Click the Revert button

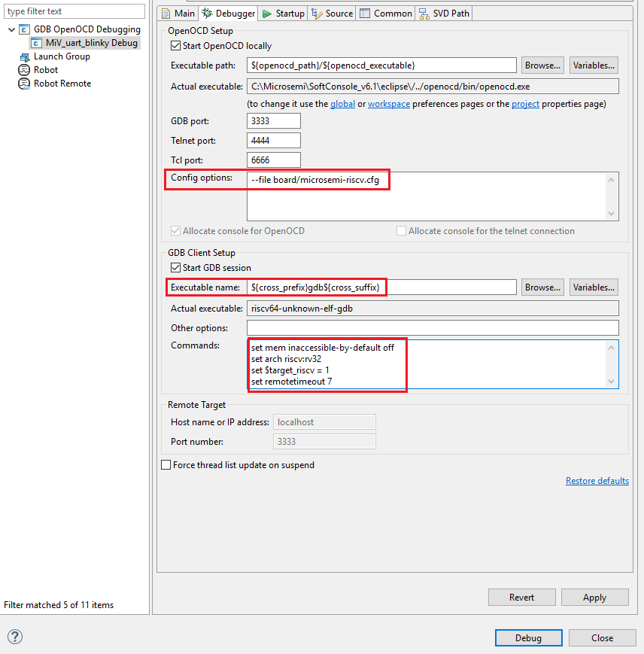pos(522,598)
